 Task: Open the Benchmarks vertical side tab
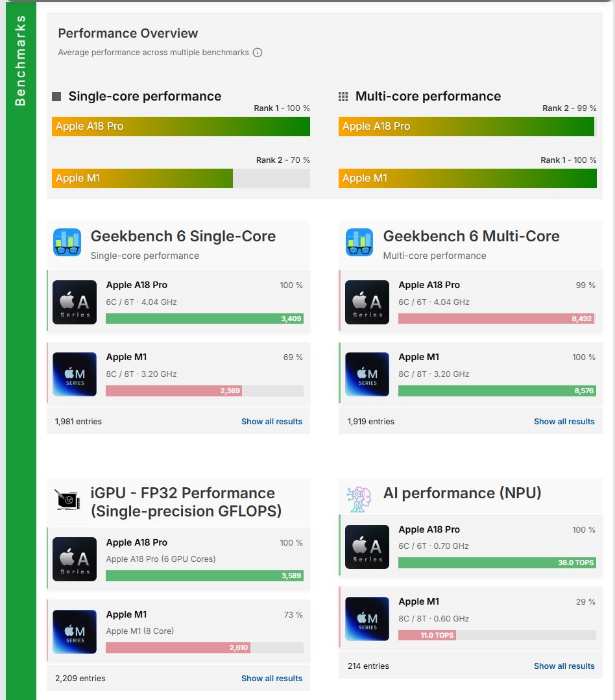coord(21,61)
